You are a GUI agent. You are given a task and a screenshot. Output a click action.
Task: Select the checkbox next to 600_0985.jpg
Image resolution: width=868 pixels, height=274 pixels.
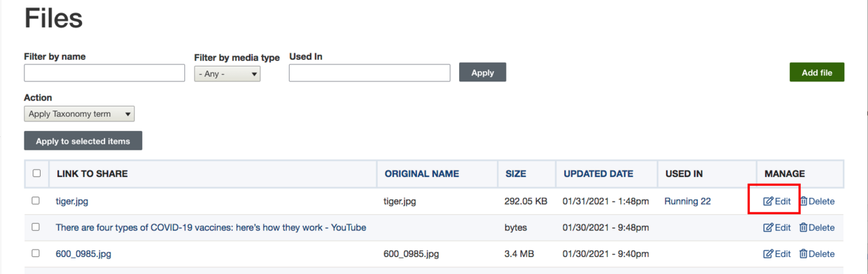tap(36, 254)
